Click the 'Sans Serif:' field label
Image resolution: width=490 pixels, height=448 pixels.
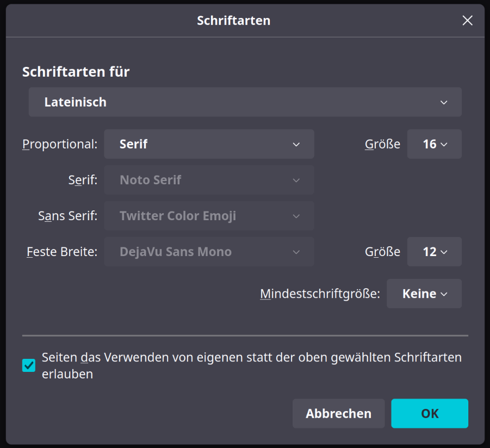click(67, 216)
